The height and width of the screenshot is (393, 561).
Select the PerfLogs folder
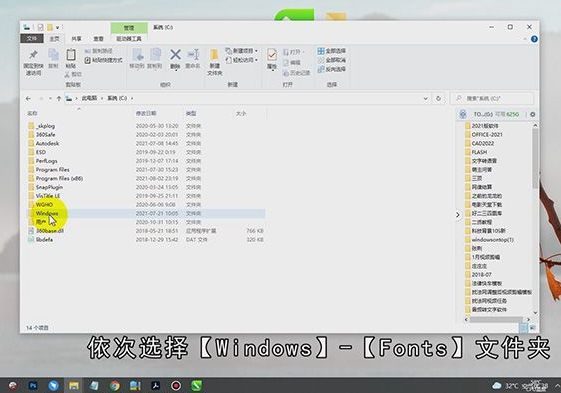(146, 161)
